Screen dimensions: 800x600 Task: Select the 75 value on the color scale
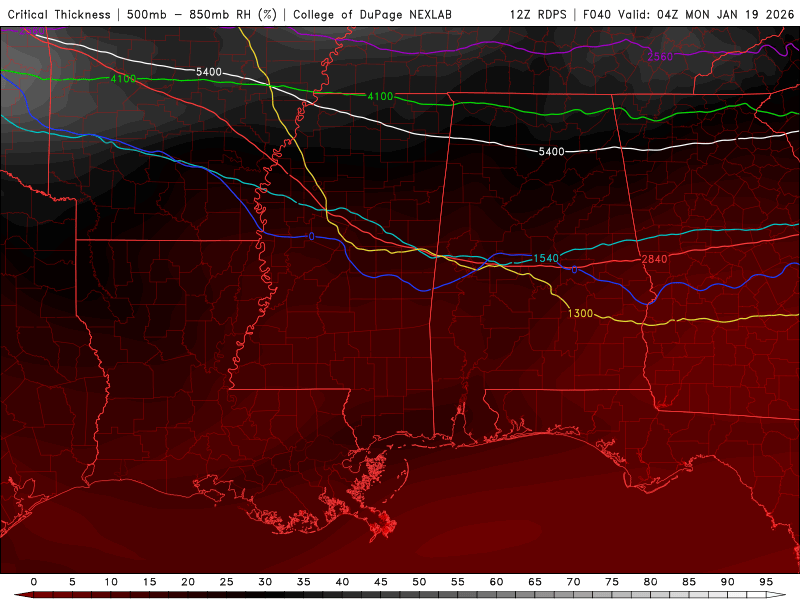click(x=612, y=582)
